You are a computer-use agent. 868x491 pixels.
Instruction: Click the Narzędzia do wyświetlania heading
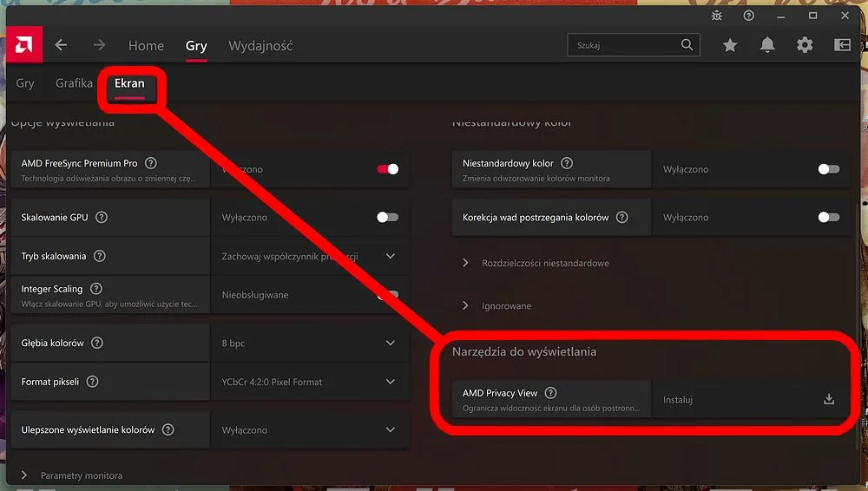524,351
